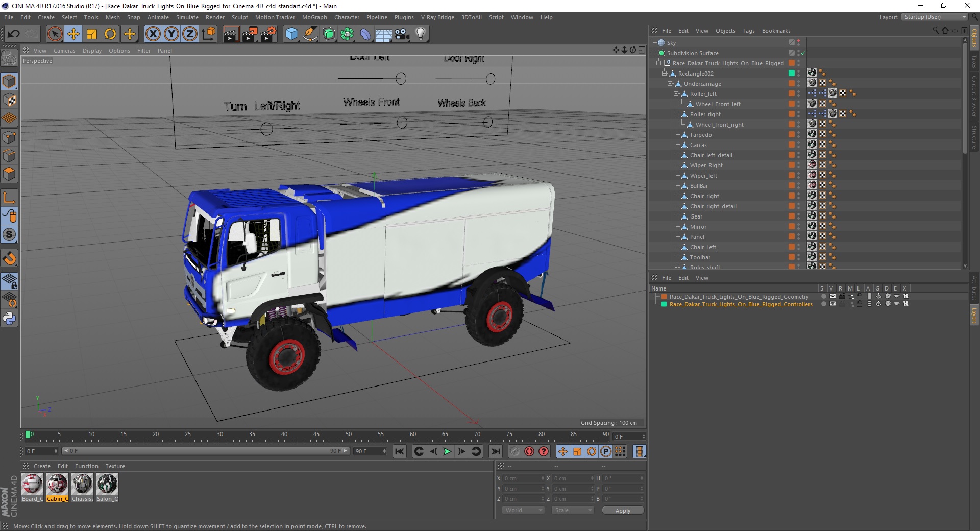This screenshot has height=531, width=980.
Task: Render active view clapperboard icon
Action: [231, 34]
